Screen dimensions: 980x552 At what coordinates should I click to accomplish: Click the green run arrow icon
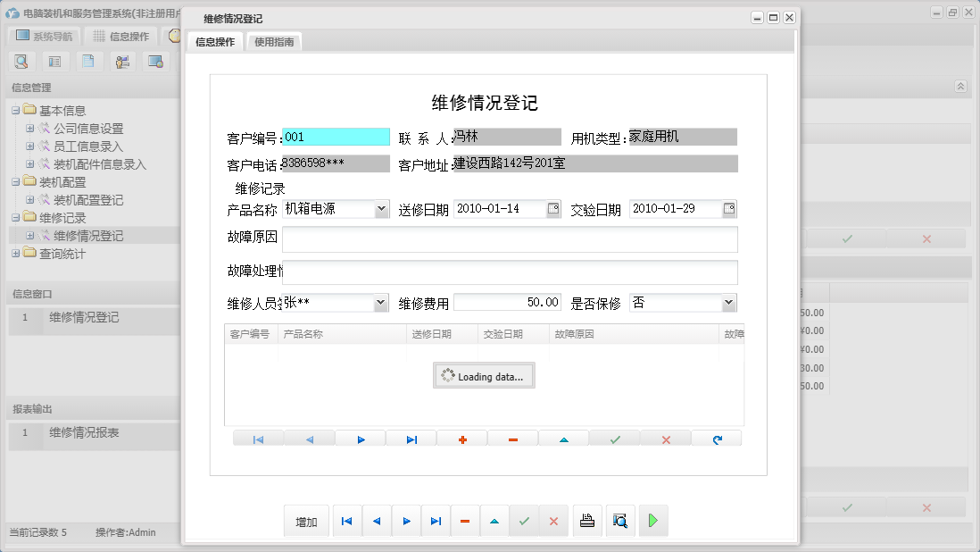[x=653, y=521]
